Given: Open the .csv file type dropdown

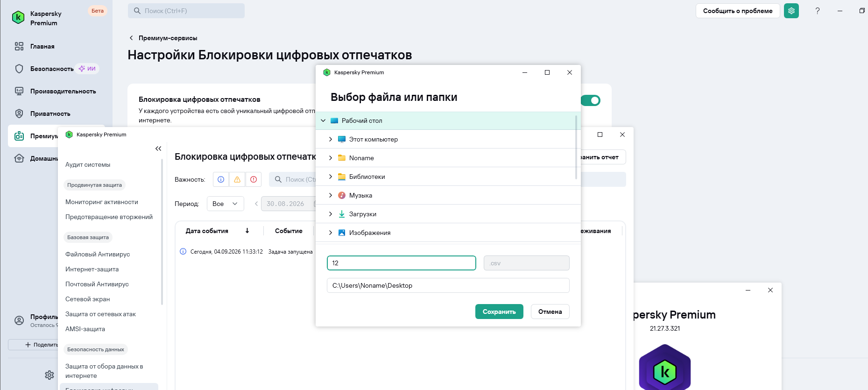Looking at the screenshot, I should pyautogui.click(x=527, y=263).
